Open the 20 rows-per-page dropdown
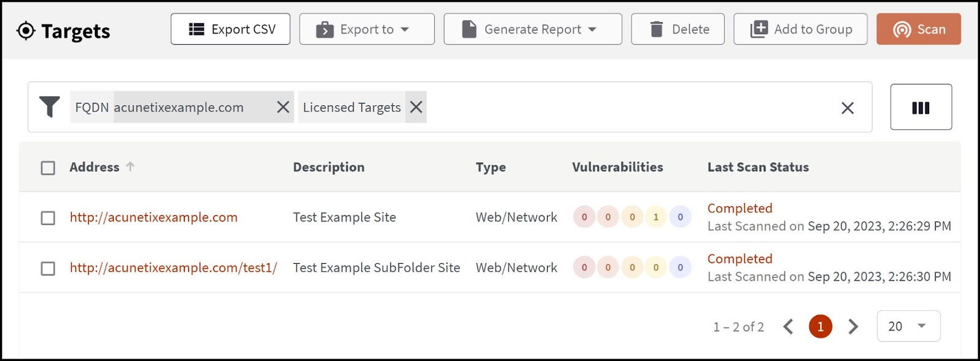 908,326
